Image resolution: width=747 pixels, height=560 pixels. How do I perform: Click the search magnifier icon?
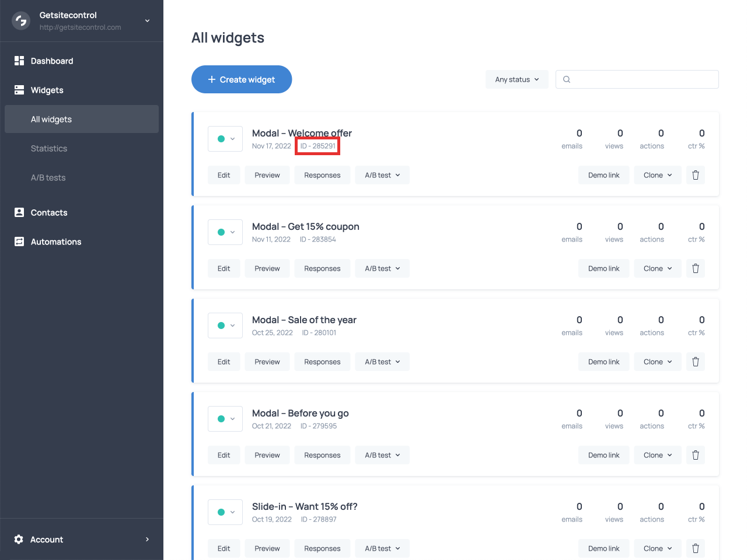567,79
